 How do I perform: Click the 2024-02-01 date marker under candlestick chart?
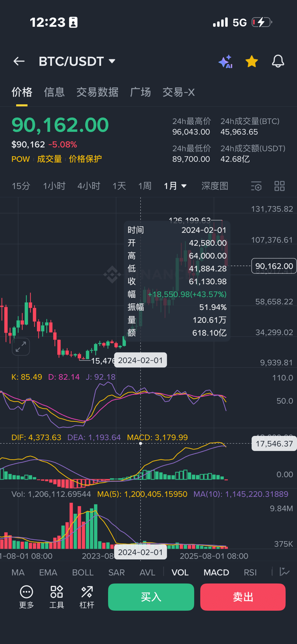[x=140, y=360]
